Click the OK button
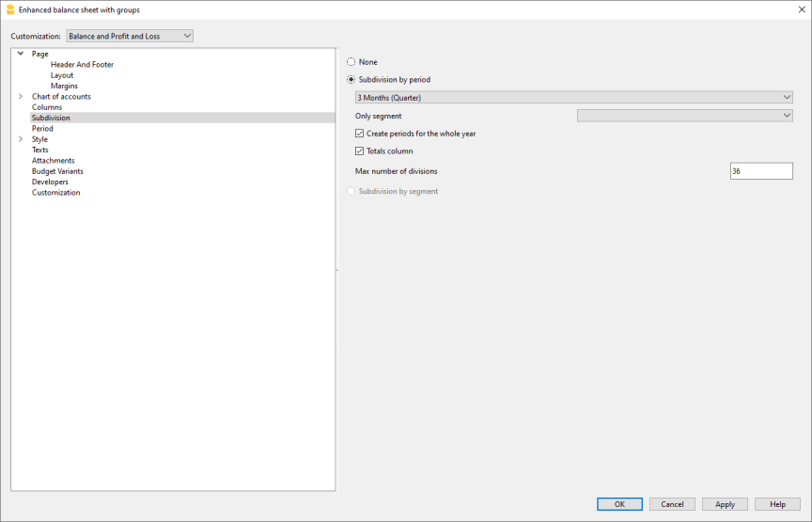Viewport: 812px width, 522px height. (619, 504)
